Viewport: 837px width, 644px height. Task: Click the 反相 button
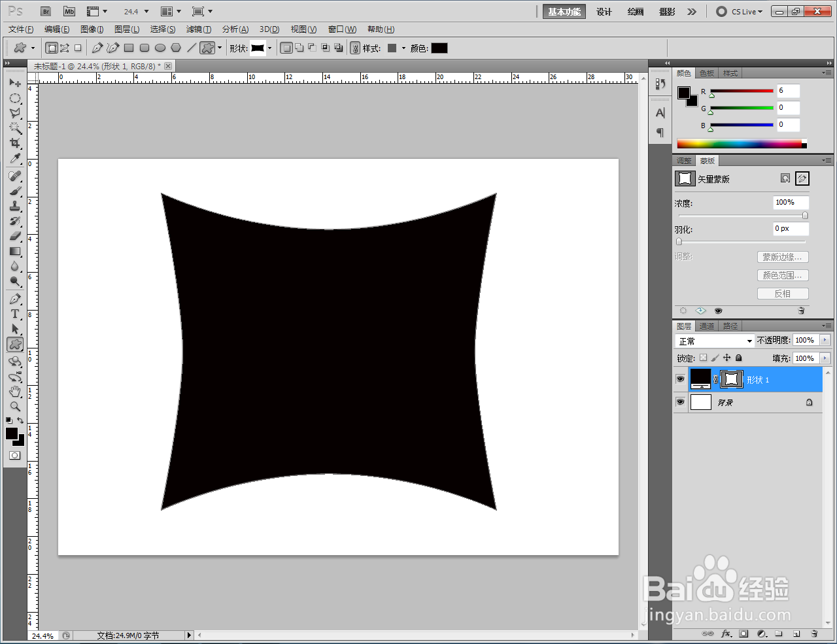(x=783, y=294)
